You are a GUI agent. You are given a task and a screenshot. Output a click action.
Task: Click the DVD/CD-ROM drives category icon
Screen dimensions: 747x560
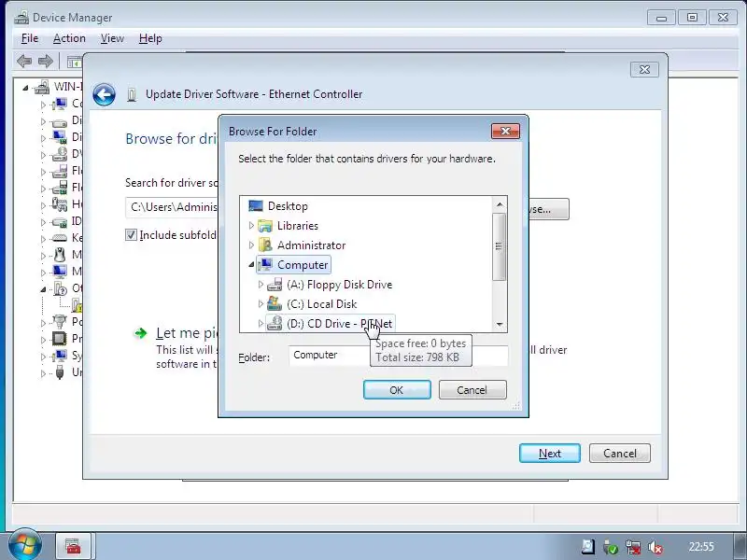pos(60,154)
